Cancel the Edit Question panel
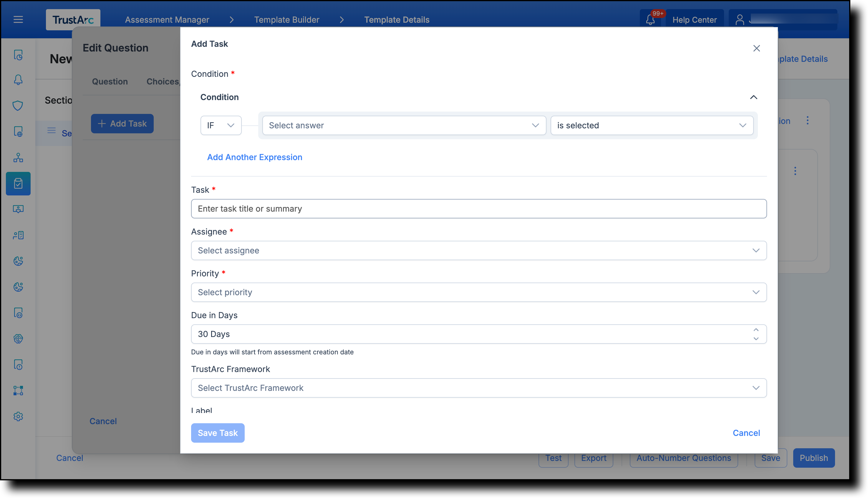 [103, 421]
